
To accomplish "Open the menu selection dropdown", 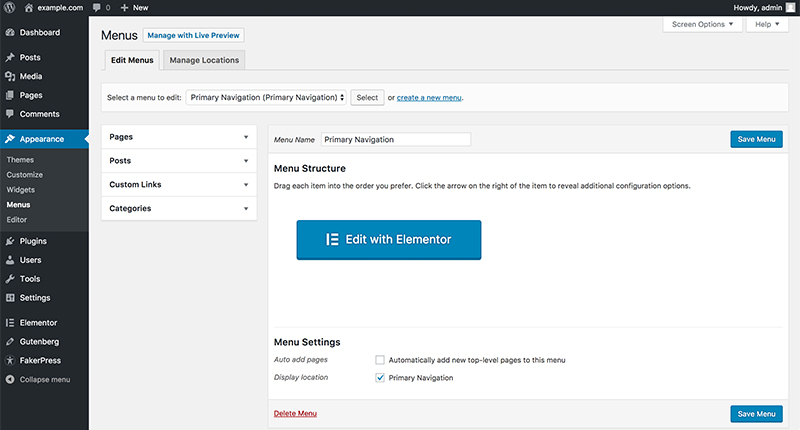I will (x=266, y=97).
